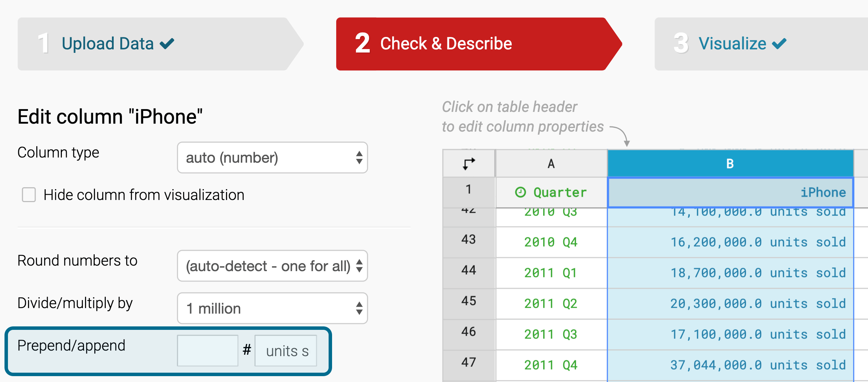Open the Divide/multiply by dropdown
The image size is (868, 382).
point(272,308)
